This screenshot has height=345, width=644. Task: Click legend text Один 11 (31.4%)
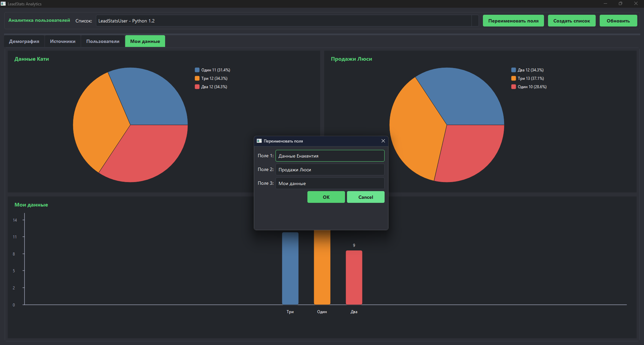[x=216, y=70]
